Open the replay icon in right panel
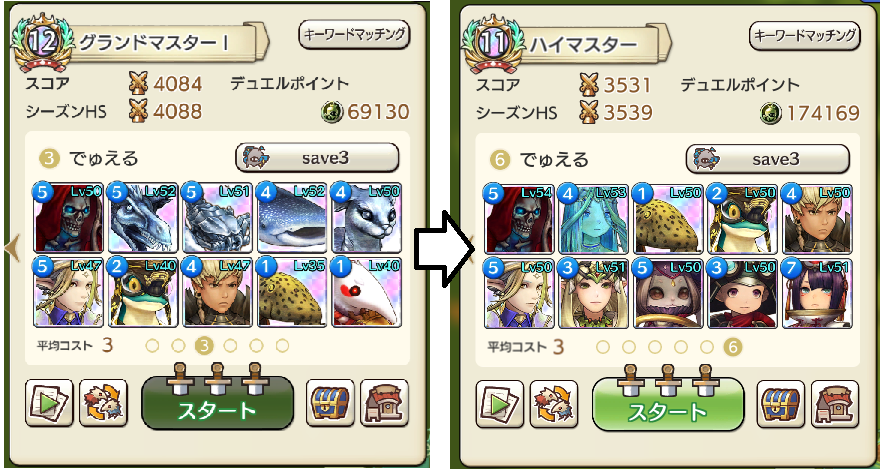880x469 pixels. click(499, 403)
